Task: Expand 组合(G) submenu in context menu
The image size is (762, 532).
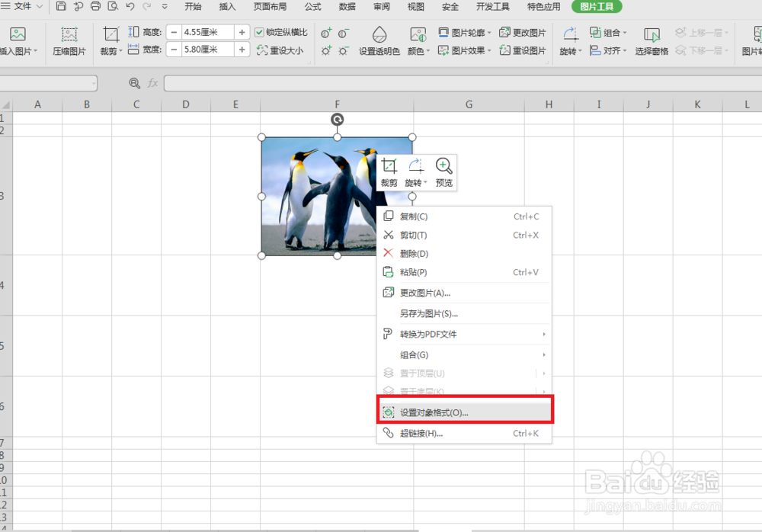Action: point(464,355)
